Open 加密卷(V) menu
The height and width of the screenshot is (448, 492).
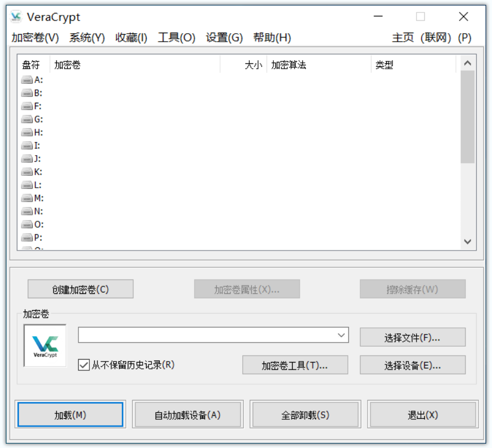click(x=36, y=37)
